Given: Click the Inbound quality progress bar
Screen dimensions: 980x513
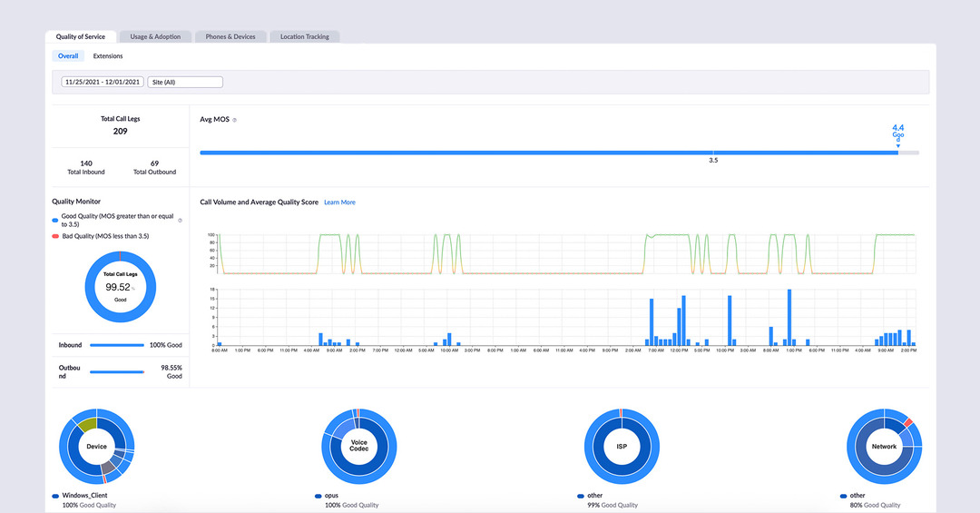Looking at the screenshot, I should 117,345.
